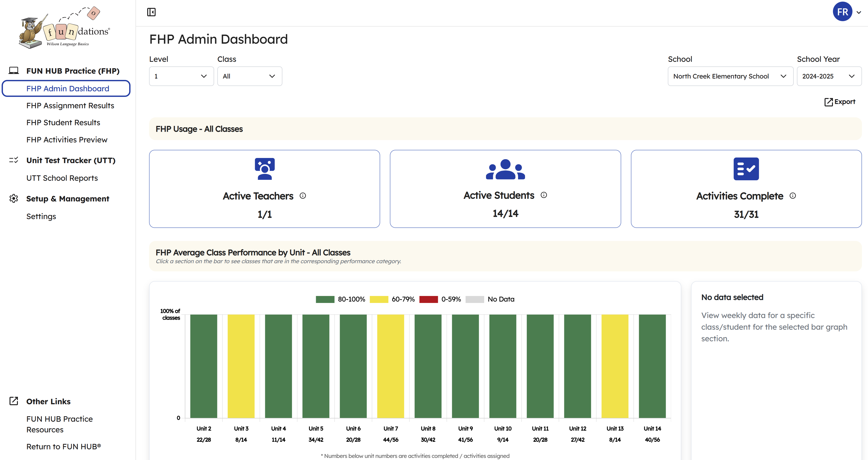Viewport: 868px width, 460px height.
Task: Open FHP Activities Preview
Action: (67, 140)
